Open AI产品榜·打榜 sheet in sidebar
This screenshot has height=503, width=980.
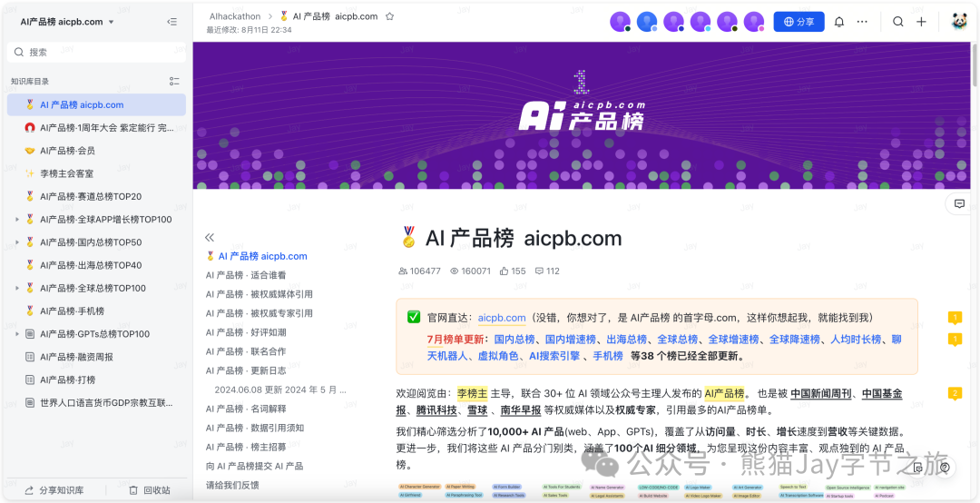click(96, 380)
